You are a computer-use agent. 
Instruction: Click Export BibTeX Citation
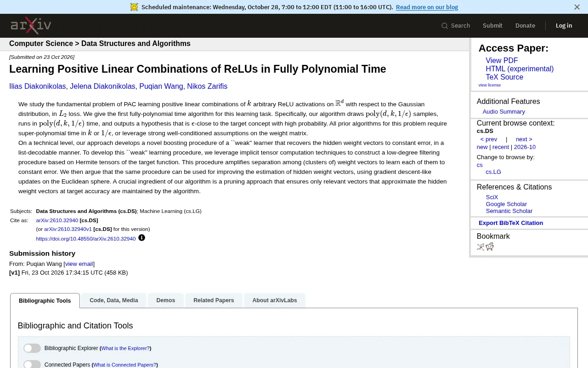[511, 223]
